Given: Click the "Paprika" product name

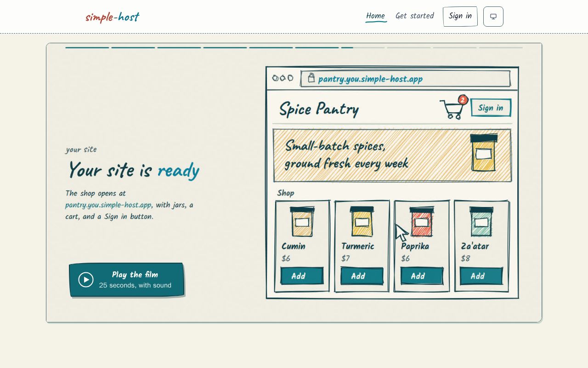Looking at the screenshot, I should point(415,246).
